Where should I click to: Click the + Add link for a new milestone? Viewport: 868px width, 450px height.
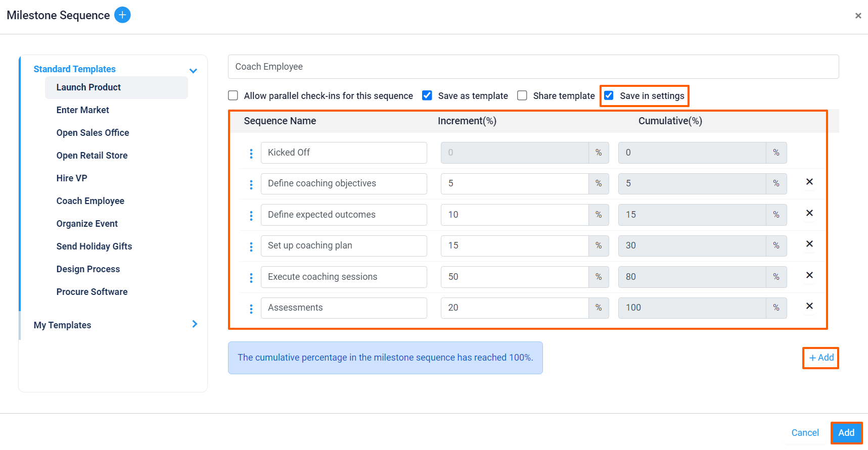820,358
